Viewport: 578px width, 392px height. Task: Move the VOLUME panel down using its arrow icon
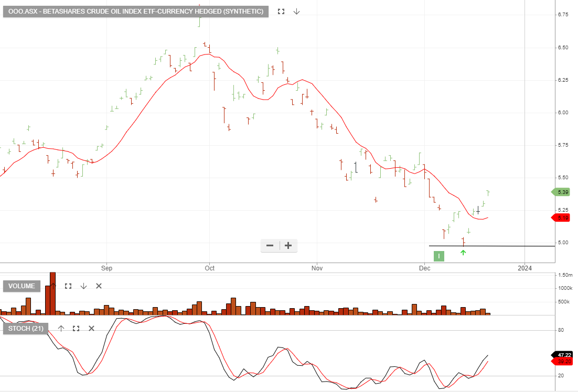coord(84,286)
